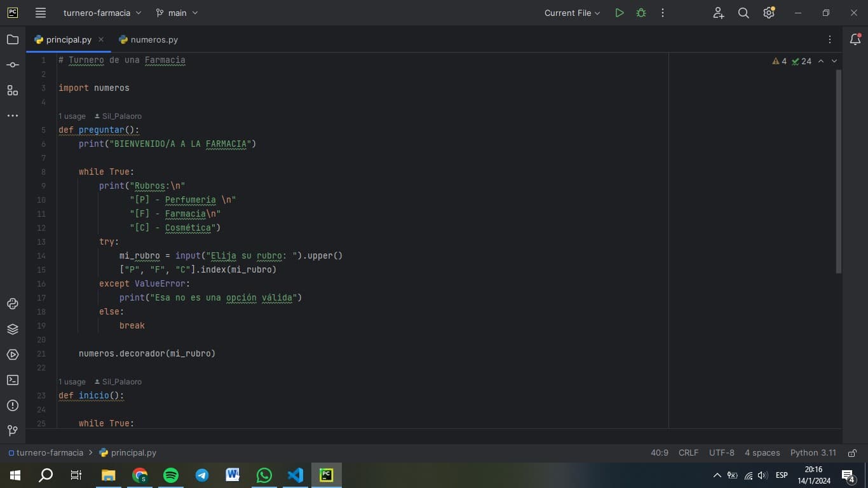Open the Project tool window folder icon

[13, 39]
